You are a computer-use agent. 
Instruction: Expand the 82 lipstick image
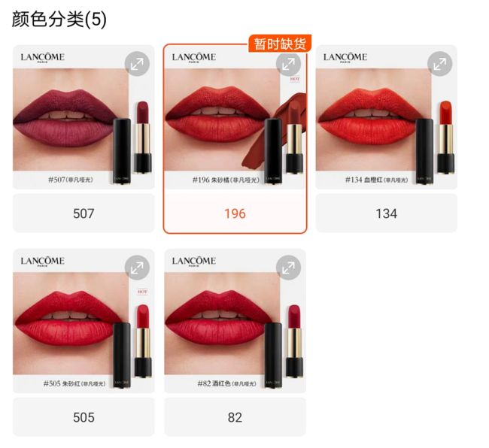point(288,268)
